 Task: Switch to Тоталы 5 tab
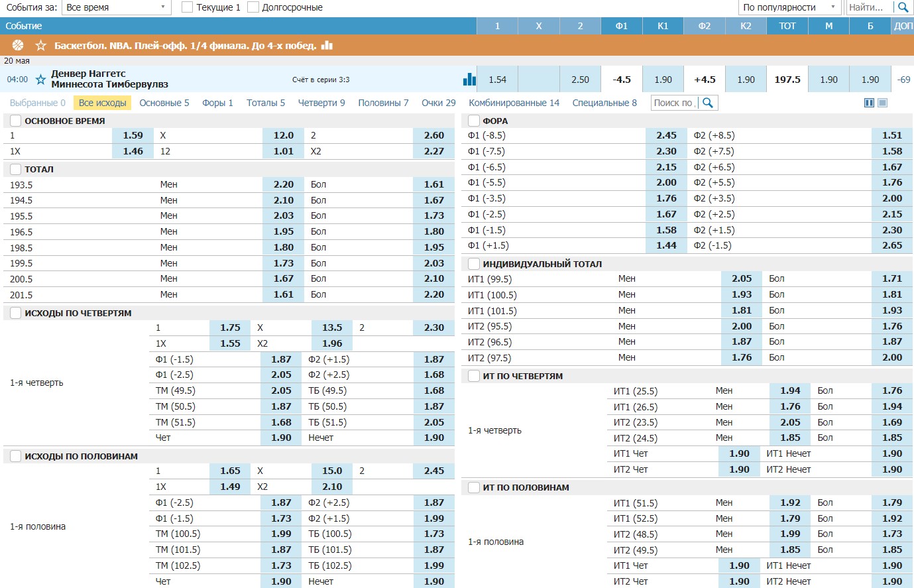266,103
